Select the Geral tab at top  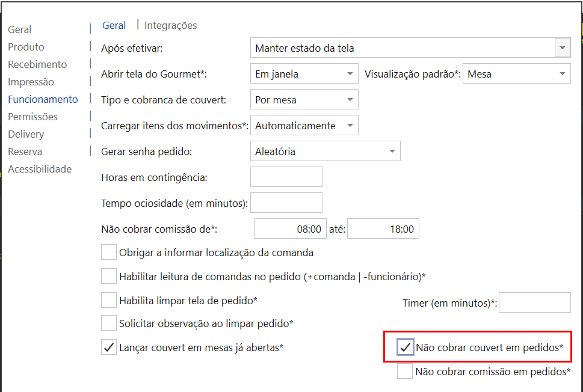pyautogui.click(x=114, y=25)
